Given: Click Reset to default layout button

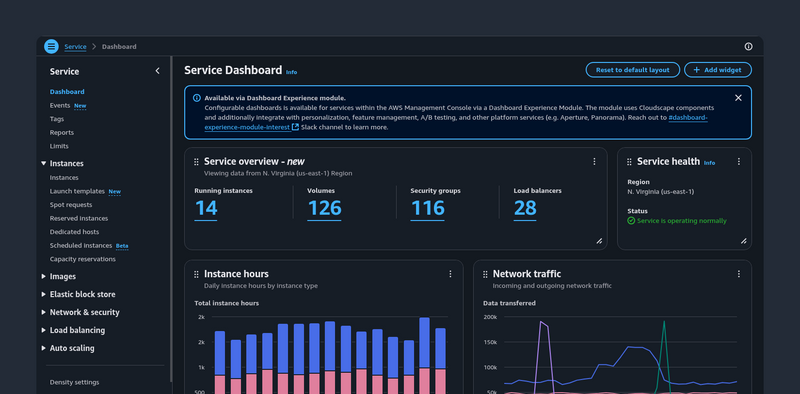Looking at the screenshot, I should click(x=633, y=70).
